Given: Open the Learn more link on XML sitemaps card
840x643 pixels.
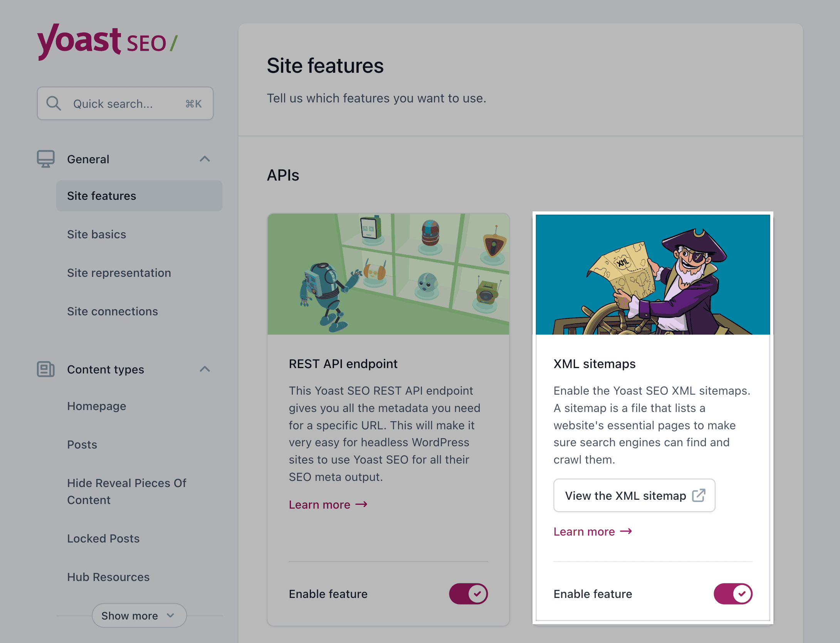Looking at the screenshot, I should [584, 531].
